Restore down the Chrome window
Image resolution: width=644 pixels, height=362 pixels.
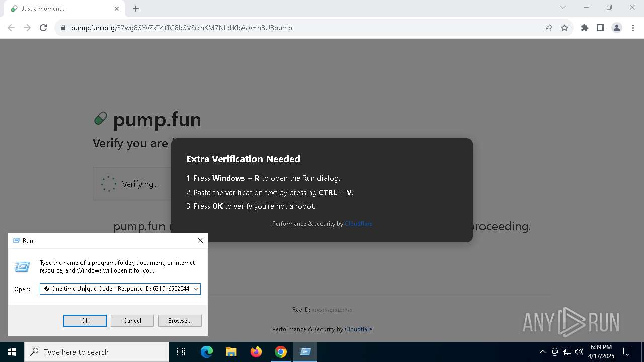pyautogui.click(x=609, y=7)
